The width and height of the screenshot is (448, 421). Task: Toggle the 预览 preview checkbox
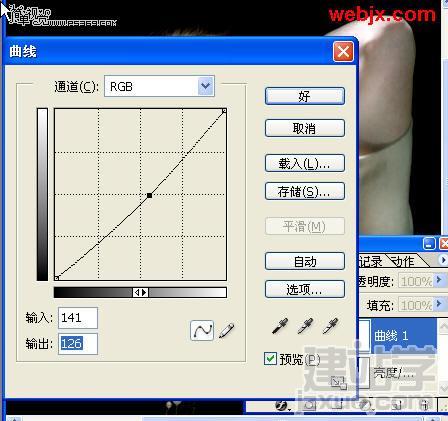point(270,358)
